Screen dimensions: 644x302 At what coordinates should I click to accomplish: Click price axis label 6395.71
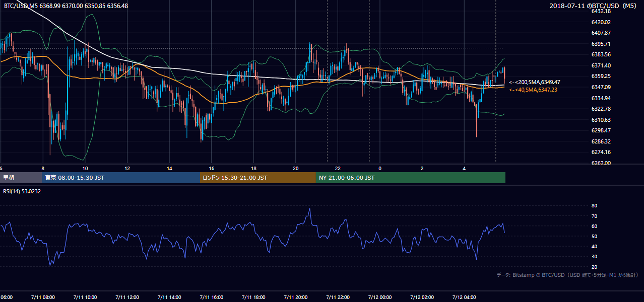click(601, 44)
